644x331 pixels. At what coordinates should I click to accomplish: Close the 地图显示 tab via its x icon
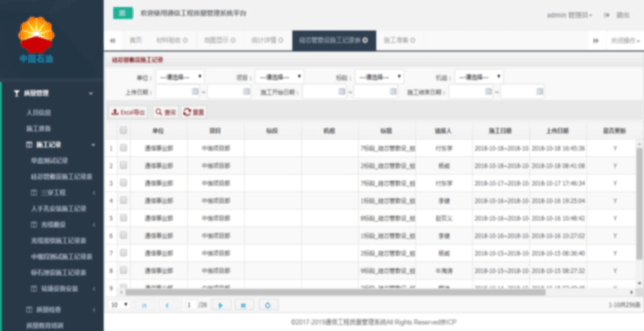tap(234, 40)
